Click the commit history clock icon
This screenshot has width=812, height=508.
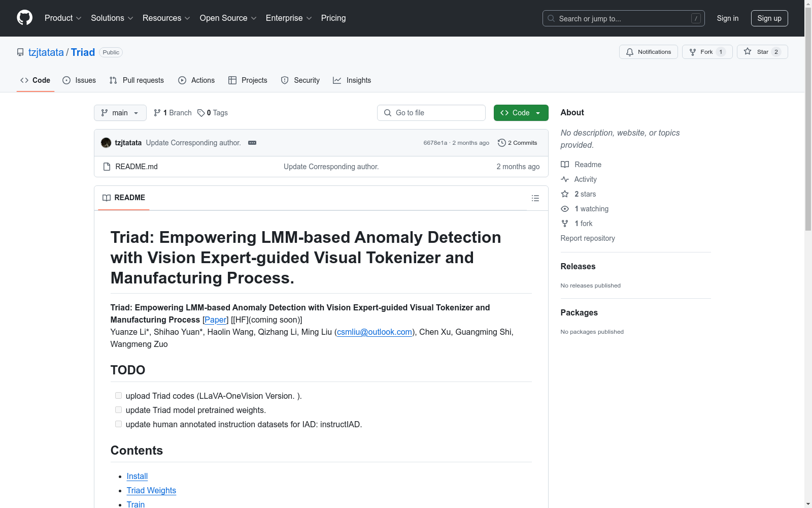pyautogui.click(x=502, y=143)
